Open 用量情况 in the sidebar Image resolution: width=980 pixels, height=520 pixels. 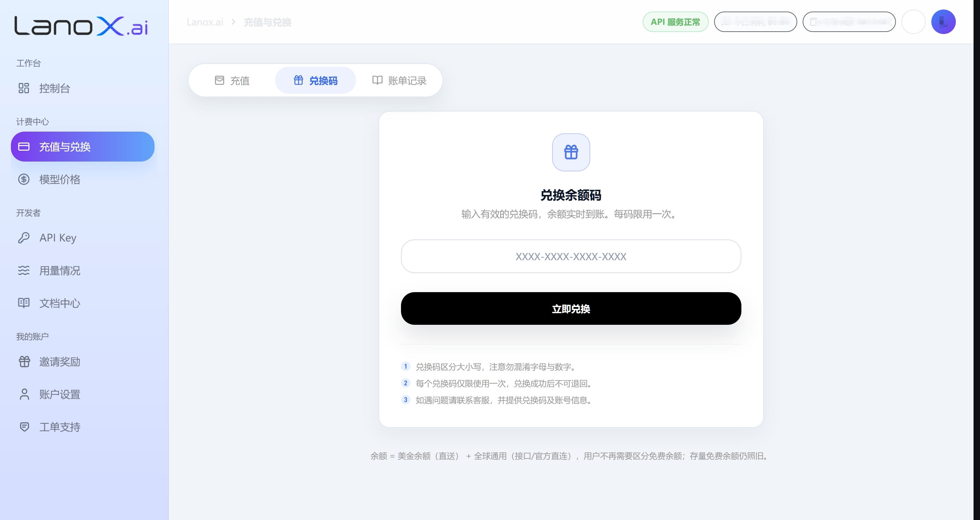(x=83, y=270)
